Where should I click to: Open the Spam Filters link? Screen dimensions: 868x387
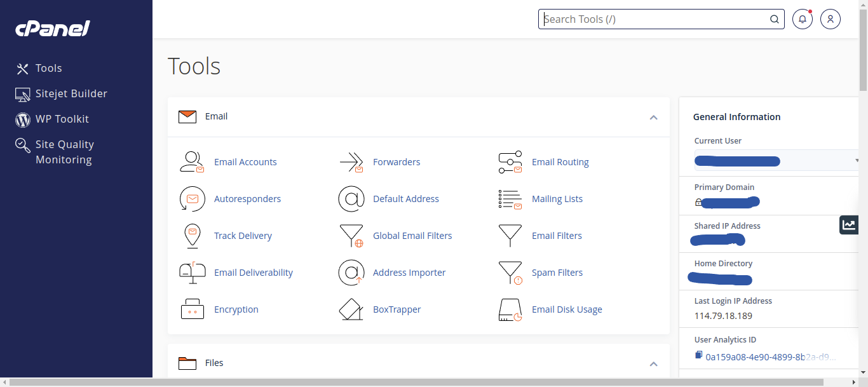pyautogui.click(x=557, y=273)
